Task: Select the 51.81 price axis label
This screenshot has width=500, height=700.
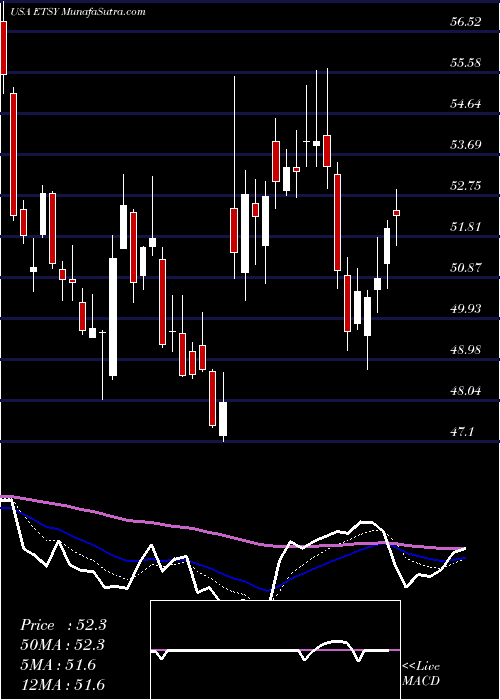Action: (466, 227)
